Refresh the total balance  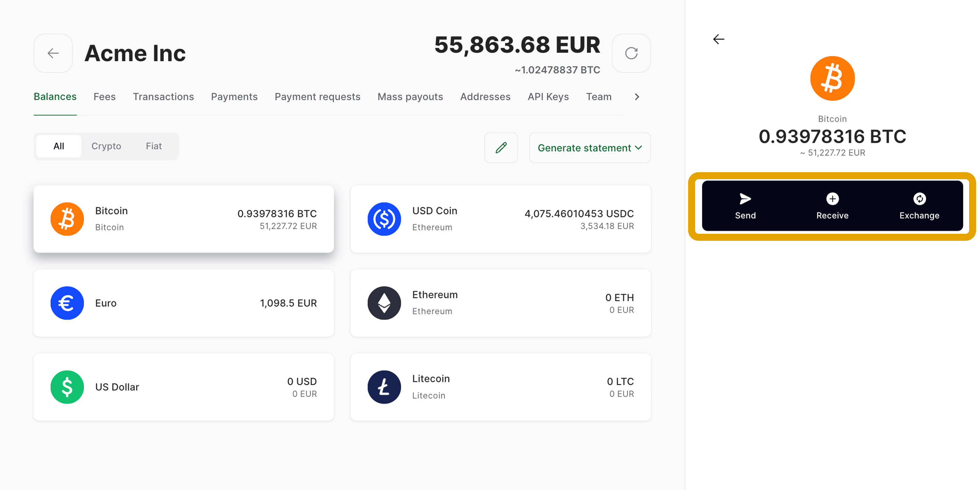[631, 53]
